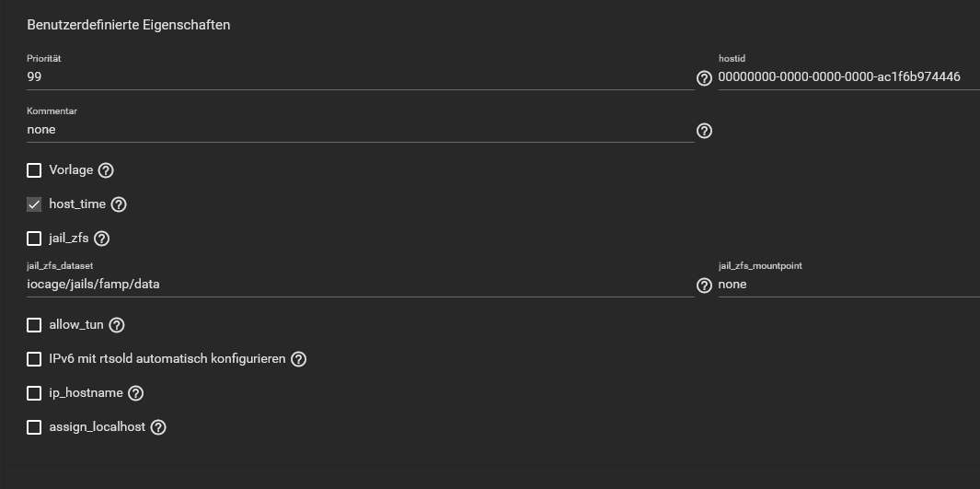Enable the Vorlage checkbox

click(x=34, y=170)
